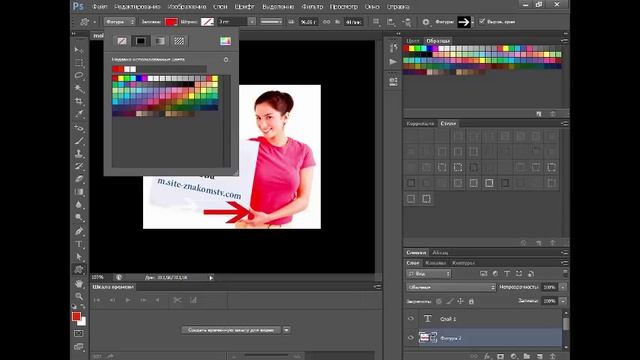This screenshot has width=640, height=360.
Task: Switch to the Каналы tab
Action: (436, 263)
